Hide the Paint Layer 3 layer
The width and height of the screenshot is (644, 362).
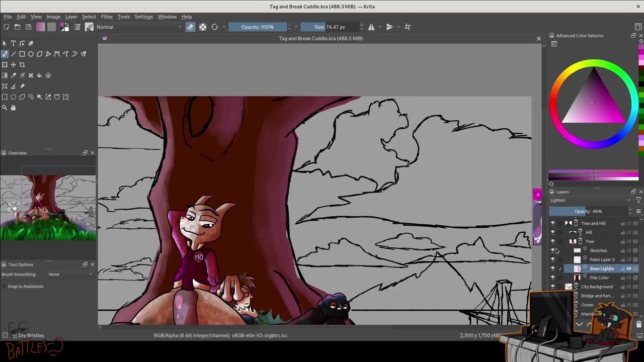coord(553,259)
